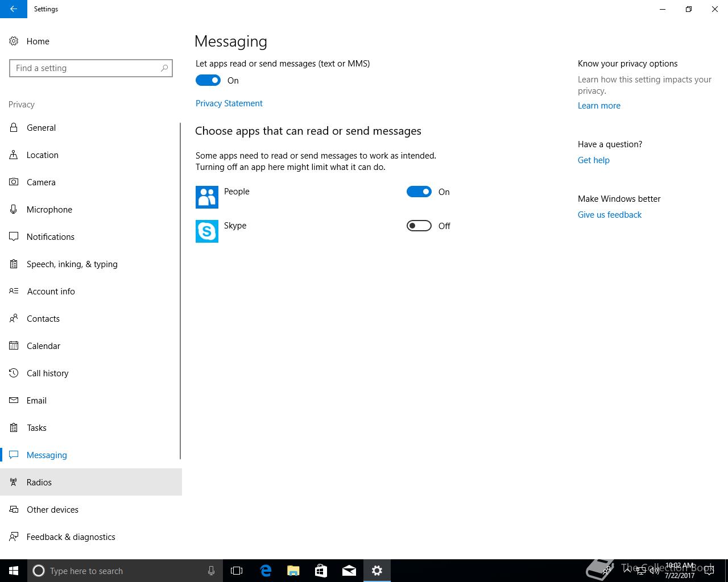Click the Task View taskbar button
The width and height of the screenshot is (728, 582).
pyautogui.click(x=237, y=571)
